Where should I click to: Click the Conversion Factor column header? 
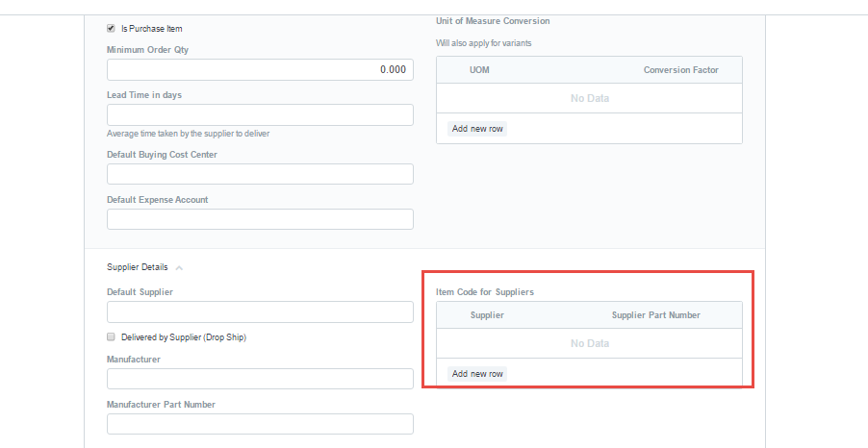(681, 70)
